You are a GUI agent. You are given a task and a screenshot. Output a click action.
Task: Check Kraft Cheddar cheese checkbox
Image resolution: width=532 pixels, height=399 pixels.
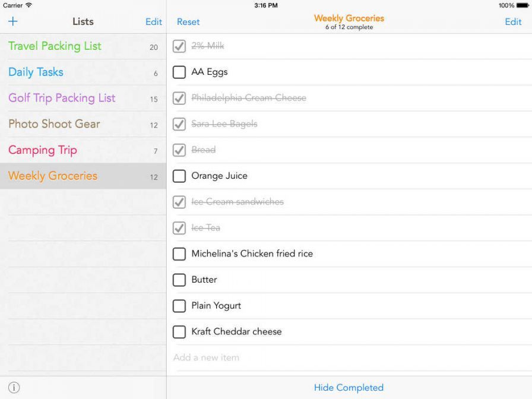pyautogui.click(x=179, y=332)
